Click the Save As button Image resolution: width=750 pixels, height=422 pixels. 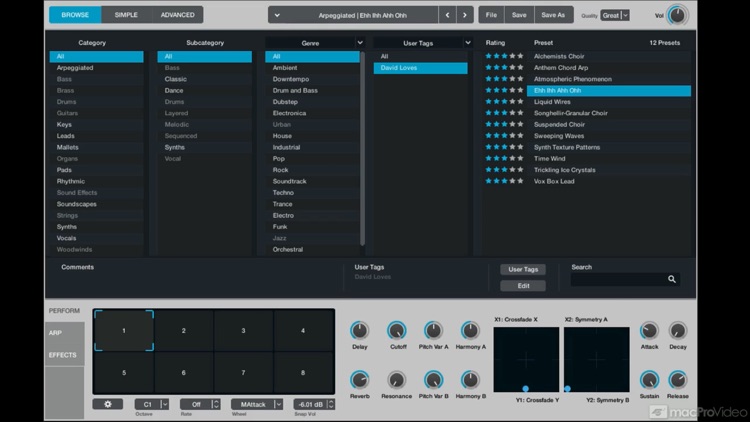[x=553, y=15]
